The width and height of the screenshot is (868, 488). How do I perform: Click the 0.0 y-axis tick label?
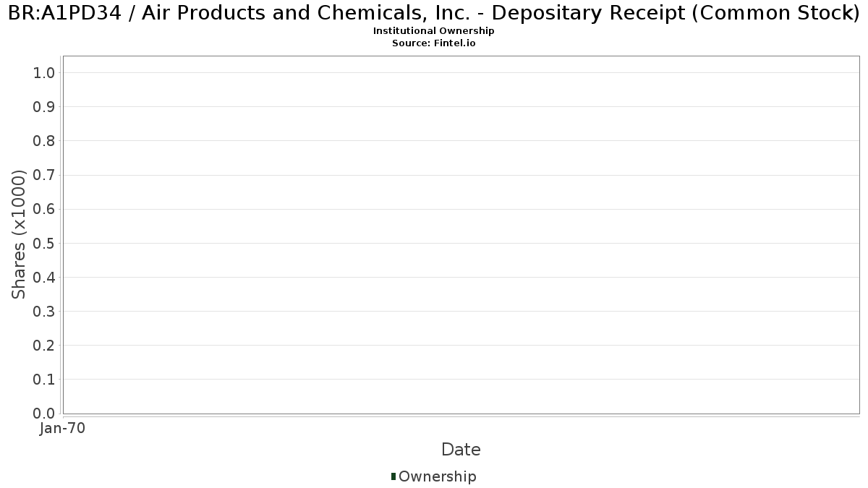(44, 413)
